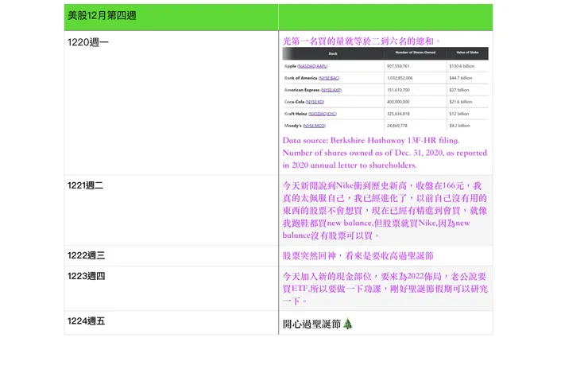This screenshot has width=588, height=381.
Task: Open the NASDAQ:KHC ticker link
Action: 323,114
